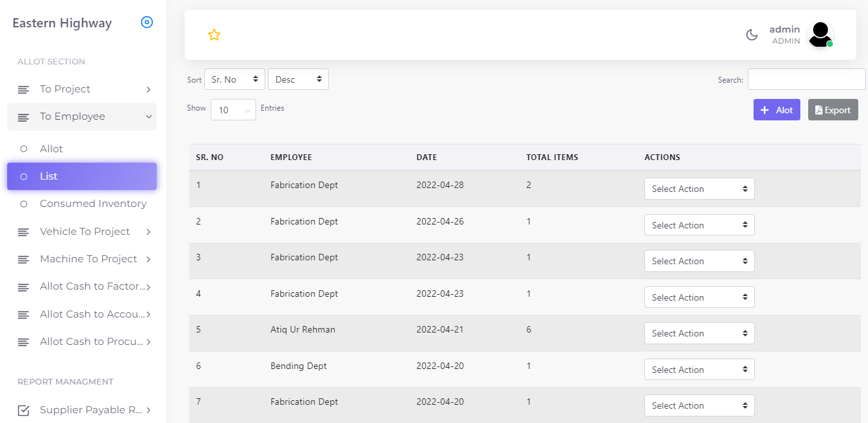This screenshot has width=868, height=423.
Task: Open the Machine To Project menu
Action: click(82, 259)
